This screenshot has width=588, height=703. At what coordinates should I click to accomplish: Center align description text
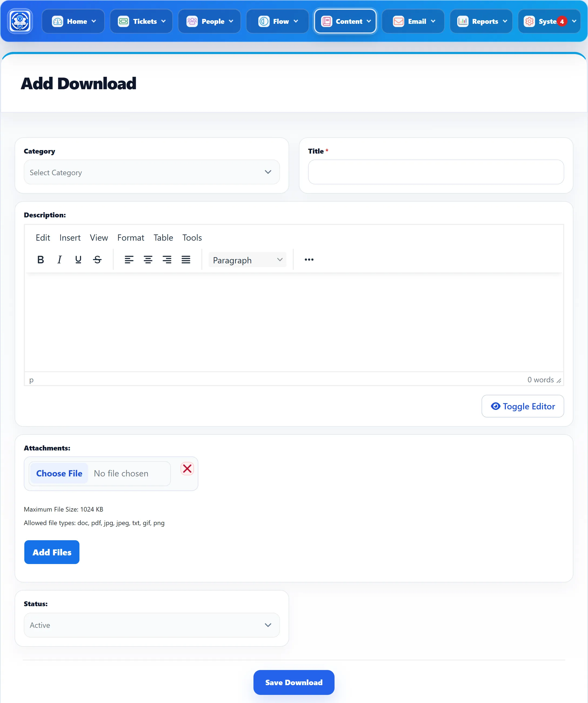(x=148, y=260)
